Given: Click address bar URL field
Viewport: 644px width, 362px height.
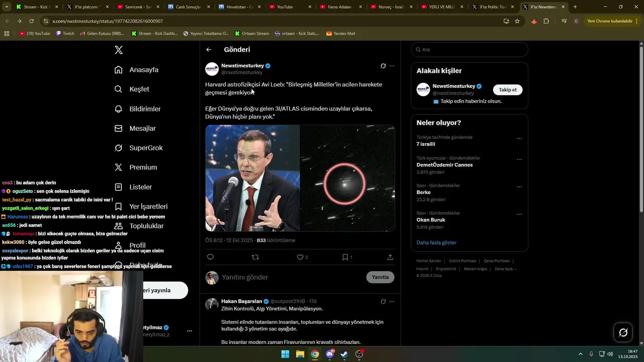Looking at the screenshot, I should 272,21.
